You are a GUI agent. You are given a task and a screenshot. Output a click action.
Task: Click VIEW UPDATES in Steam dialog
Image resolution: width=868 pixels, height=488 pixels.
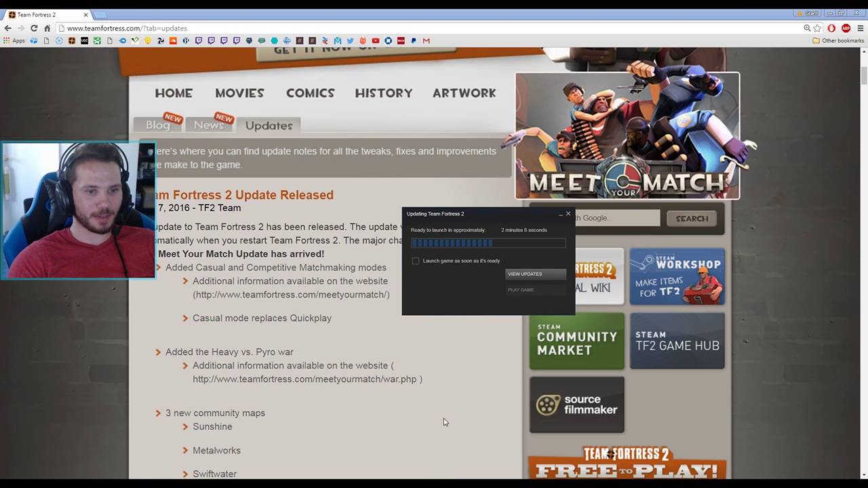coord(536,274)
